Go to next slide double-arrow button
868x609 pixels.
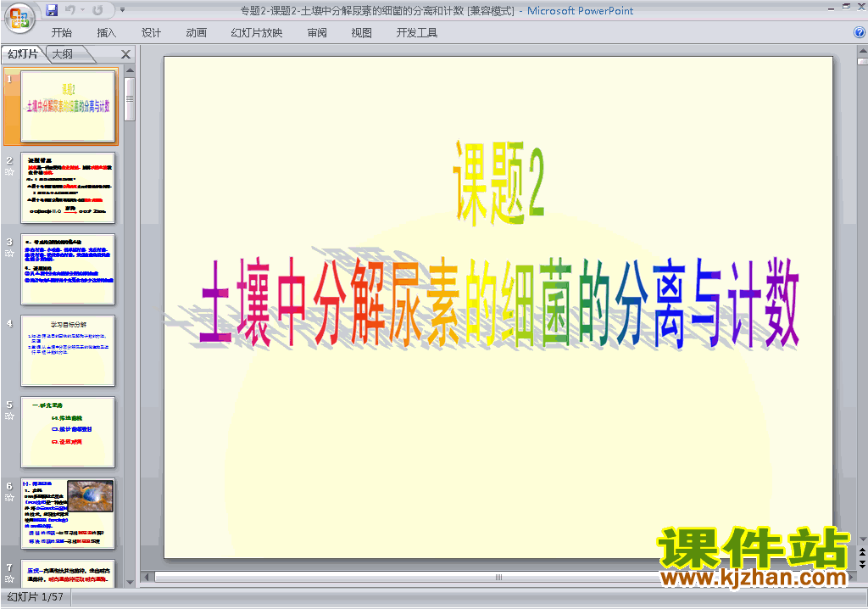[862, 564]
